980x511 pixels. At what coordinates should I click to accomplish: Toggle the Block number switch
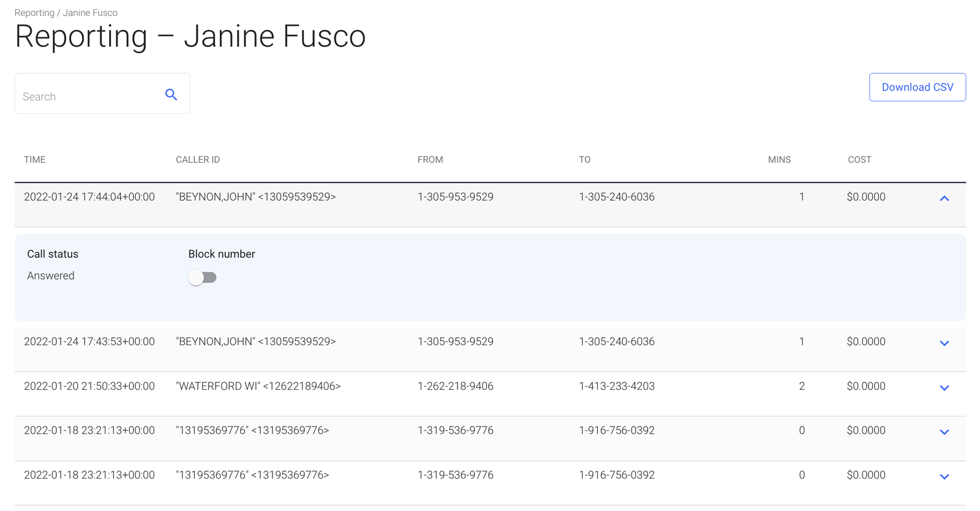coord(203,277)
